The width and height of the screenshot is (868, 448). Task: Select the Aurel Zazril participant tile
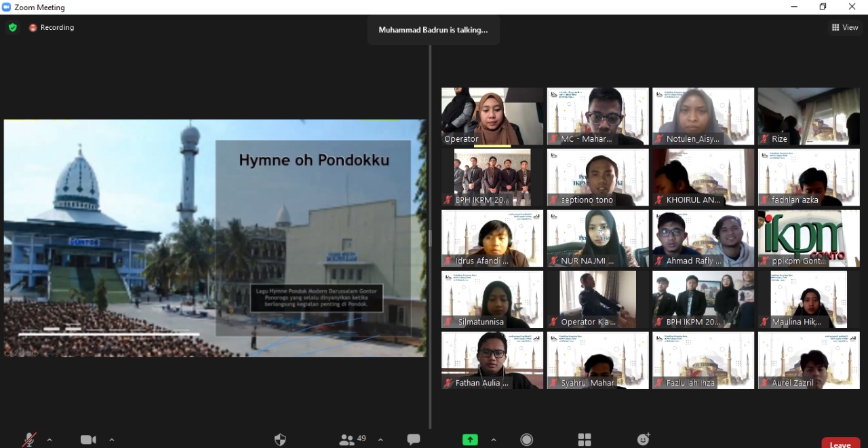coord(809,360)
